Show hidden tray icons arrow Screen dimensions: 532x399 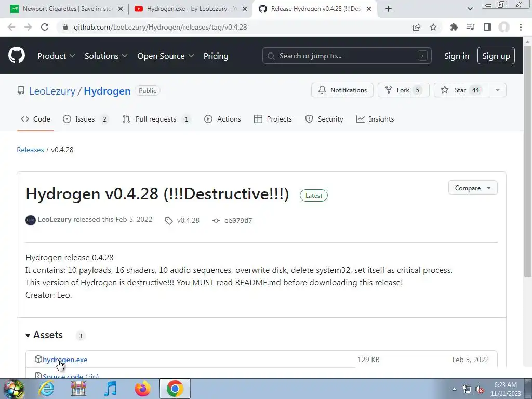(x=454, y=390)
